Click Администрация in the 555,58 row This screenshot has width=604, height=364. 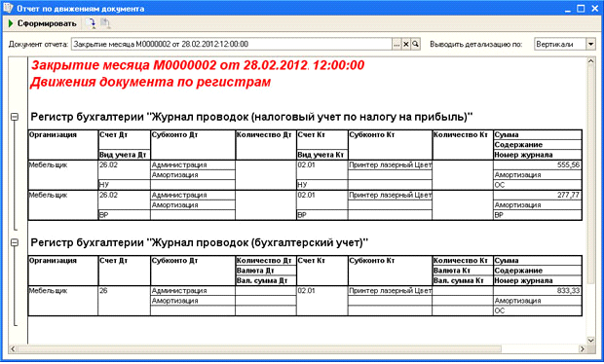(x=193, y=164)
